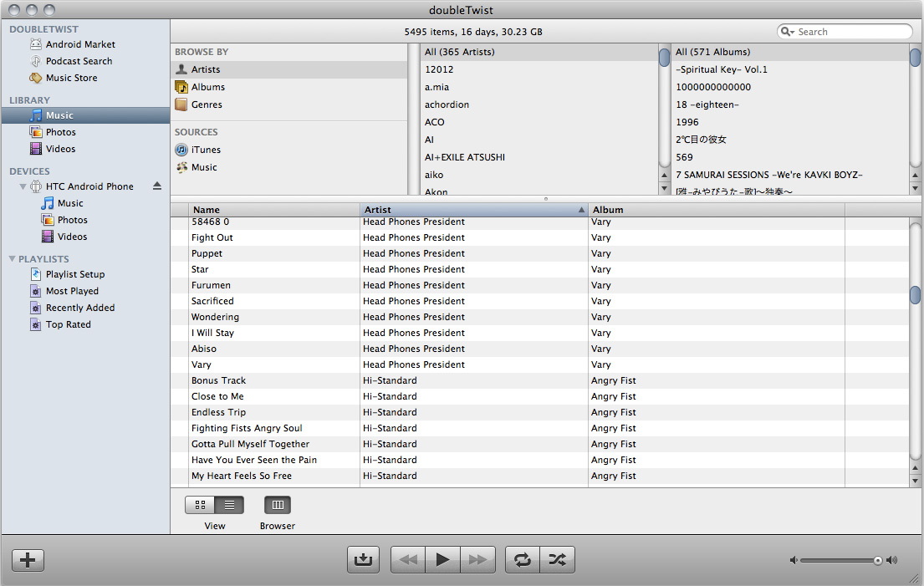The width and height of the screenshot is (924, 586).
Task: Open Photos on HTC Android Phone
Action: [x=73, y=220]
